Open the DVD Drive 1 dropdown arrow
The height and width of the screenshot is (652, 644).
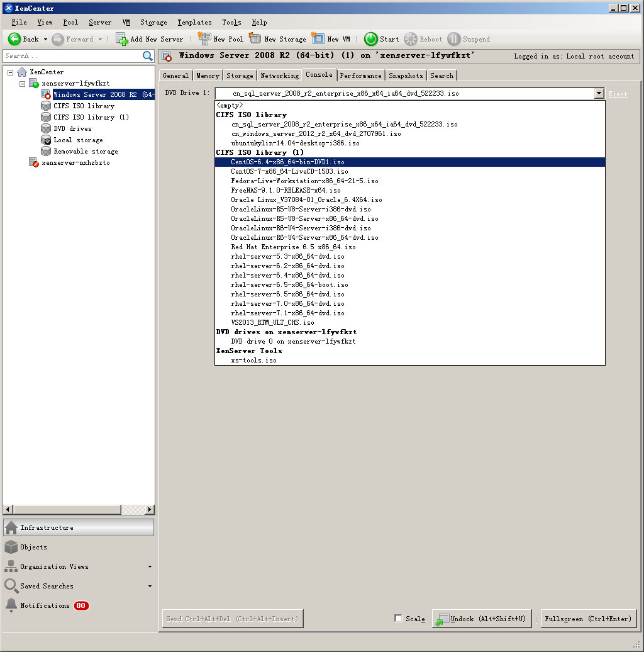point(599,93)
